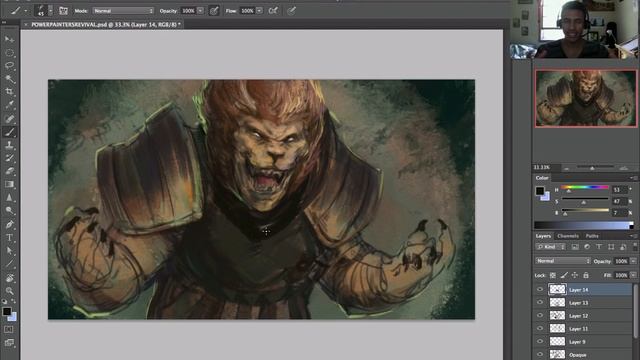Change screen mode button in toolbox

click(x=9, y=342)
